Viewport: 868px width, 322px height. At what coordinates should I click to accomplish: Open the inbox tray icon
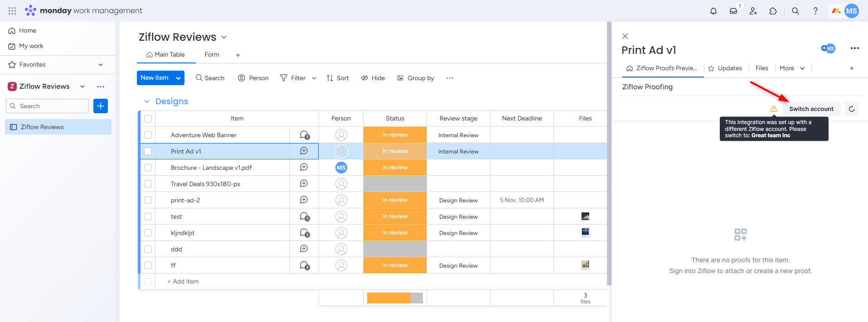[733, 11]
